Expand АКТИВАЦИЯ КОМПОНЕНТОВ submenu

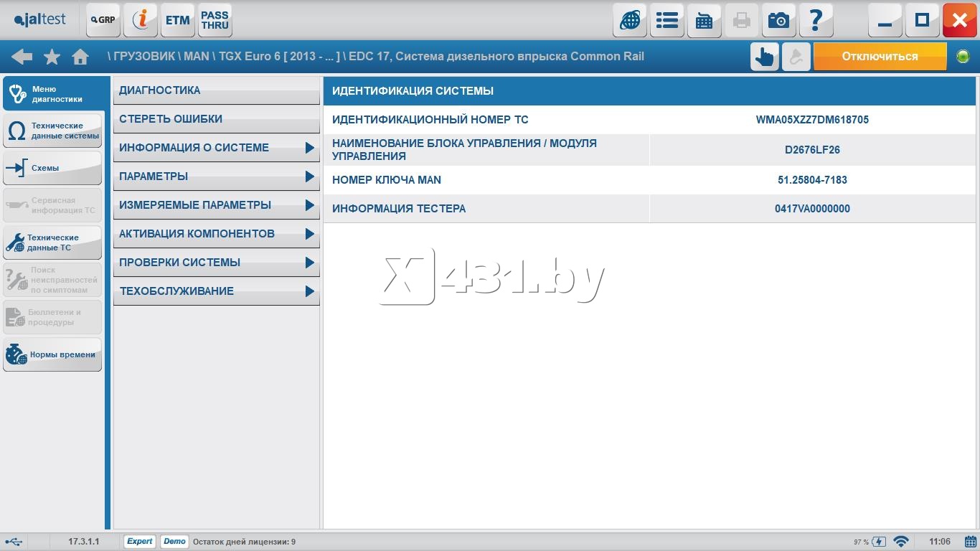coord(216,234)
